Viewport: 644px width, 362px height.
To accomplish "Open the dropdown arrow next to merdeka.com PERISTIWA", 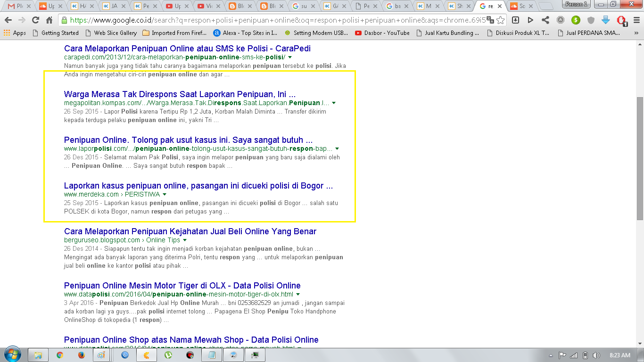I will [x=165, y=194].
